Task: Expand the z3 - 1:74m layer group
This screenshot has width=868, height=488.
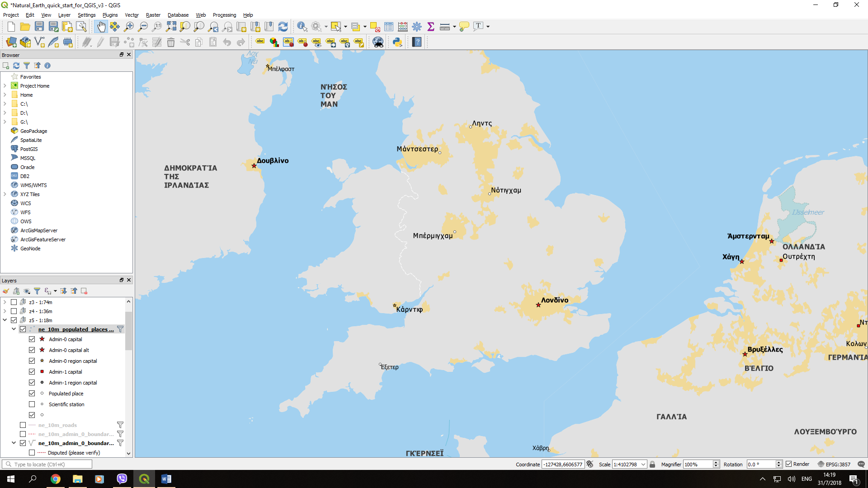Action: click(5, 301)
